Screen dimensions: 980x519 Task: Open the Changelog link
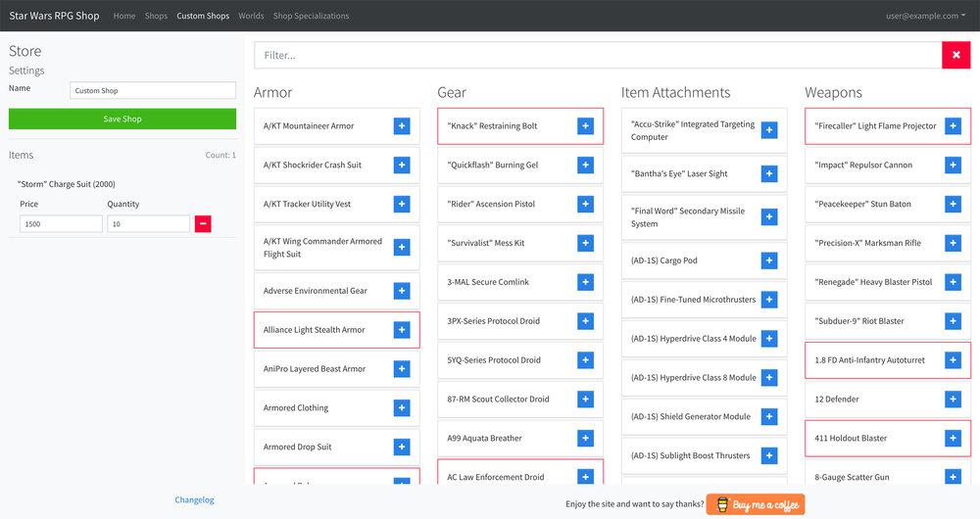coord(194,500)
